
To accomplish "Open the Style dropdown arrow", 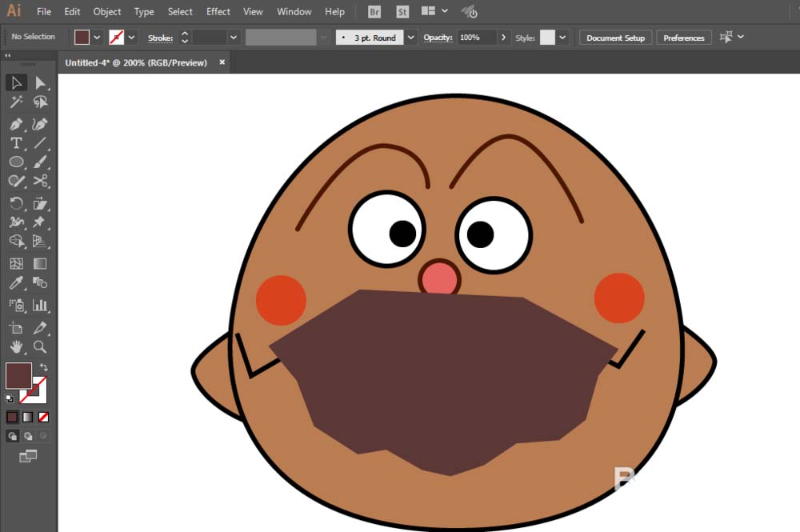I will tap(563, 38).
